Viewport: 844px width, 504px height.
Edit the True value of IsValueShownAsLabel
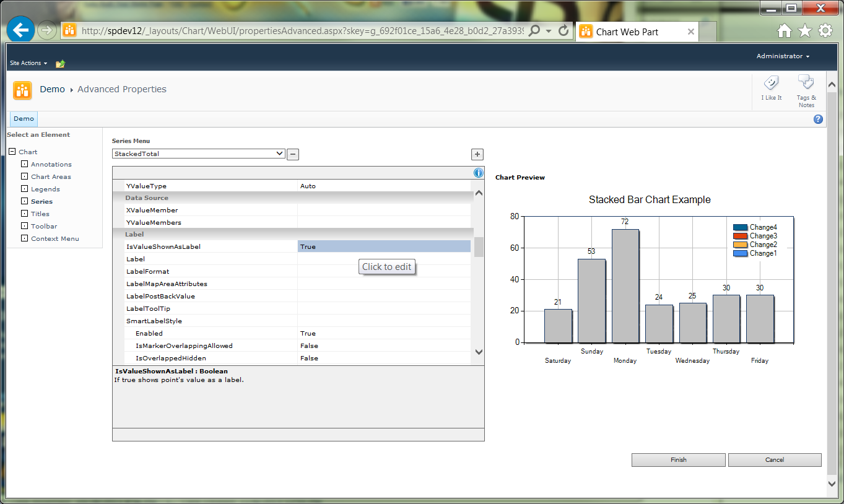(x=384, y=246)
